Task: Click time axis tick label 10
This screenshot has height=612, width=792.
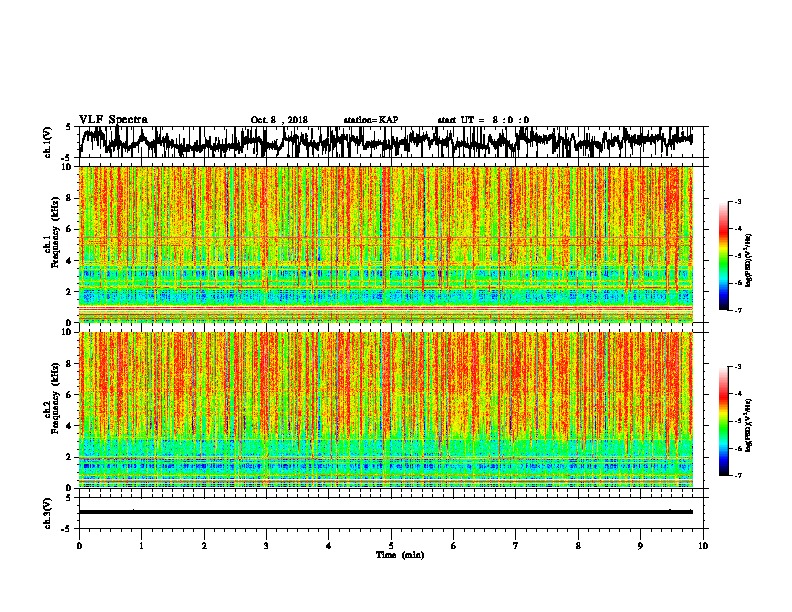Action: pyautogui.click(x=703, y=546)
